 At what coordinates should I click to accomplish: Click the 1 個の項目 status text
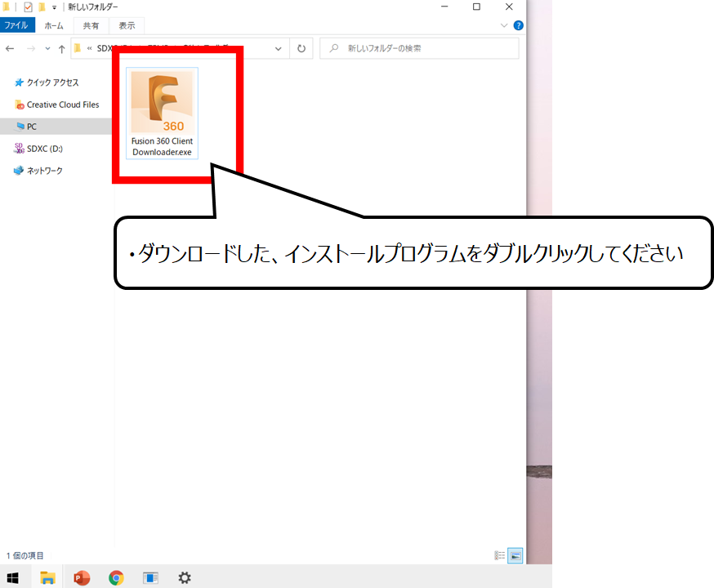tap(25, 555)
